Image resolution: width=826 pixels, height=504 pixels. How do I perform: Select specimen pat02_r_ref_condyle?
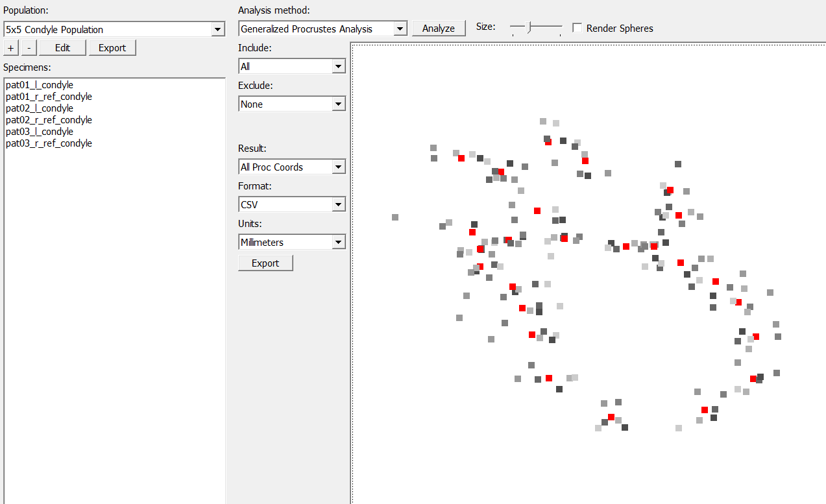[x=49, y=120]
